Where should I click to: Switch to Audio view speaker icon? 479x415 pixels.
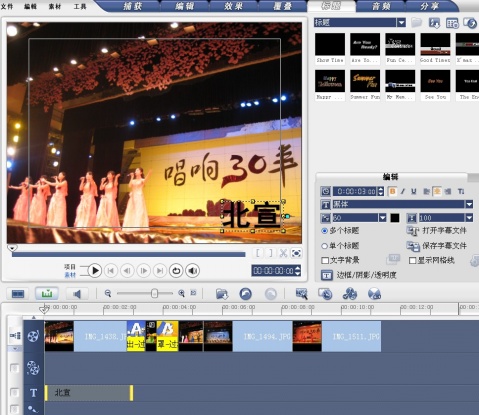click(77, 294)
